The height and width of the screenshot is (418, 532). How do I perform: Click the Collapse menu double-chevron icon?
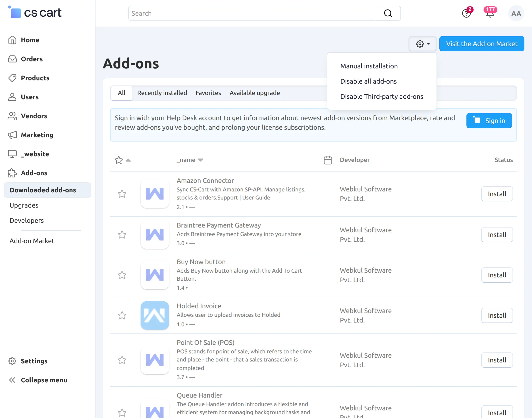tap(12, 380)
